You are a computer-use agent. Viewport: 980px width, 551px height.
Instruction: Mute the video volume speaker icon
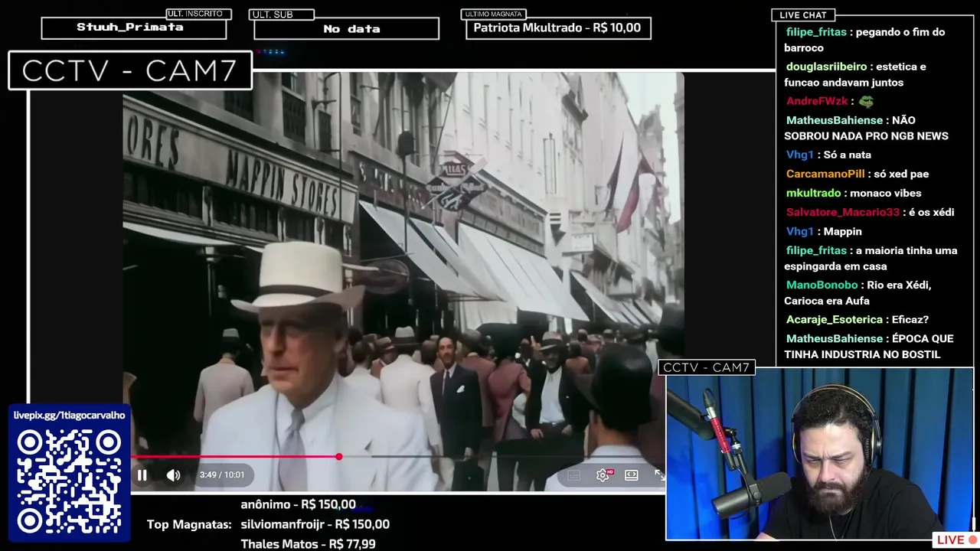174,475
